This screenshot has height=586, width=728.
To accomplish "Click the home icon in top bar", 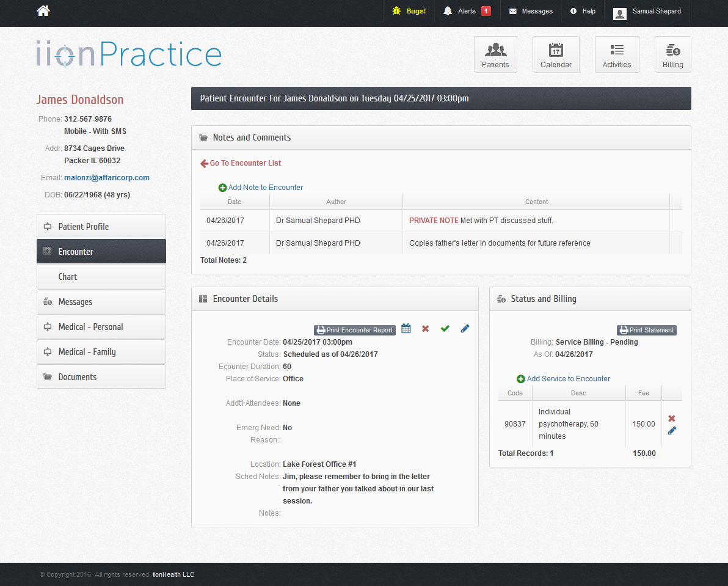I will (x=43, y=11).
